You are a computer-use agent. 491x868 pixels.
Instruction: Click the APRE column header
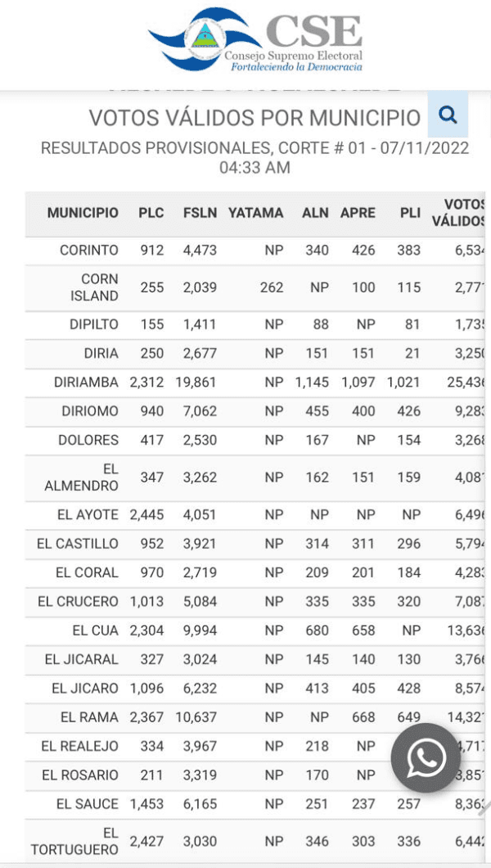(x=358, y=213)
